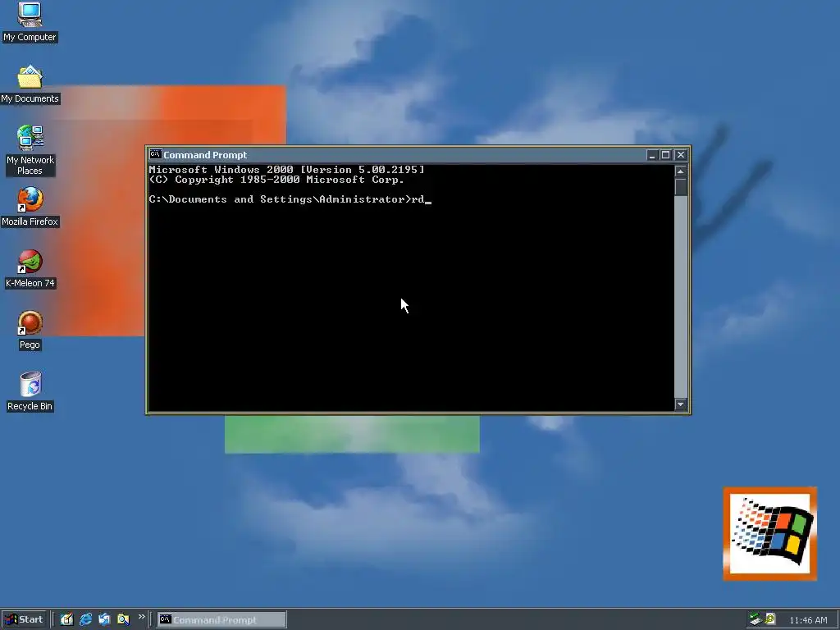
Task: Open Command Prompt window system menu icon
Action: (155, 154)
